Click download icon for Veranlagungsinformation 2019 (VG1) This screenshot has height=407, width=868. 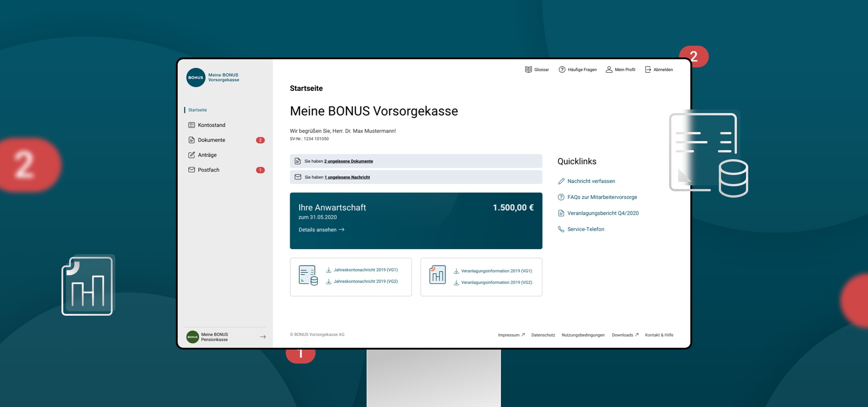(x=457, y=271)
